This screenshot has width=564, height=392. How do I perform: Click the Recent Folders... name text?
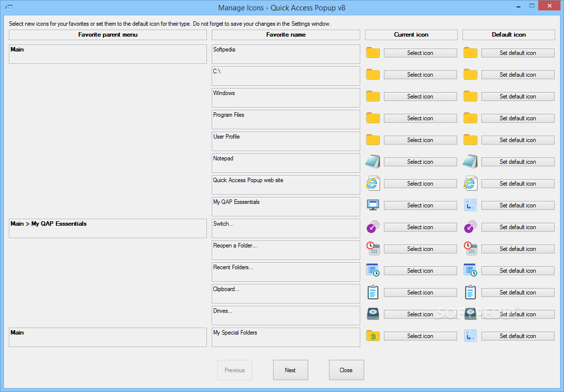click(x=233, y=267)
